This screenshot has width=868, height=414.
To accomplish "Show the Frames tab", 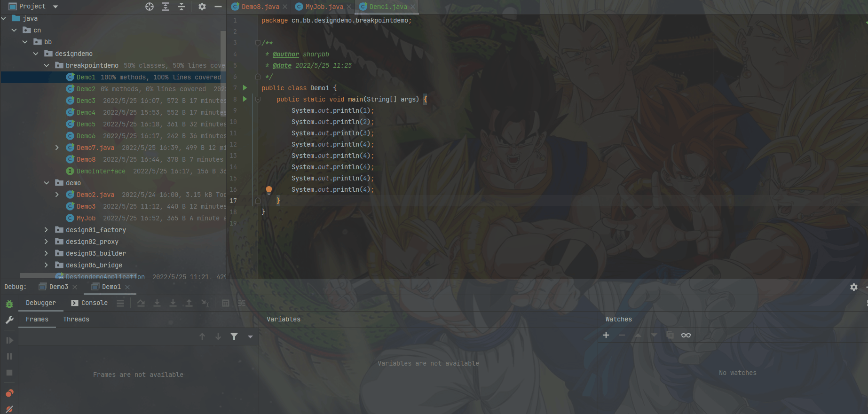I will (x=37, y=319).
